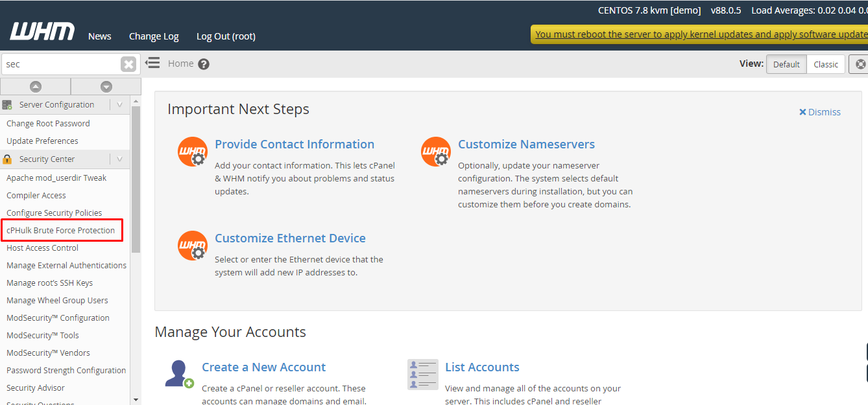Click the Customize Nameservers gear icon
This screenshot has height=405, width=868.
(435, 151)
